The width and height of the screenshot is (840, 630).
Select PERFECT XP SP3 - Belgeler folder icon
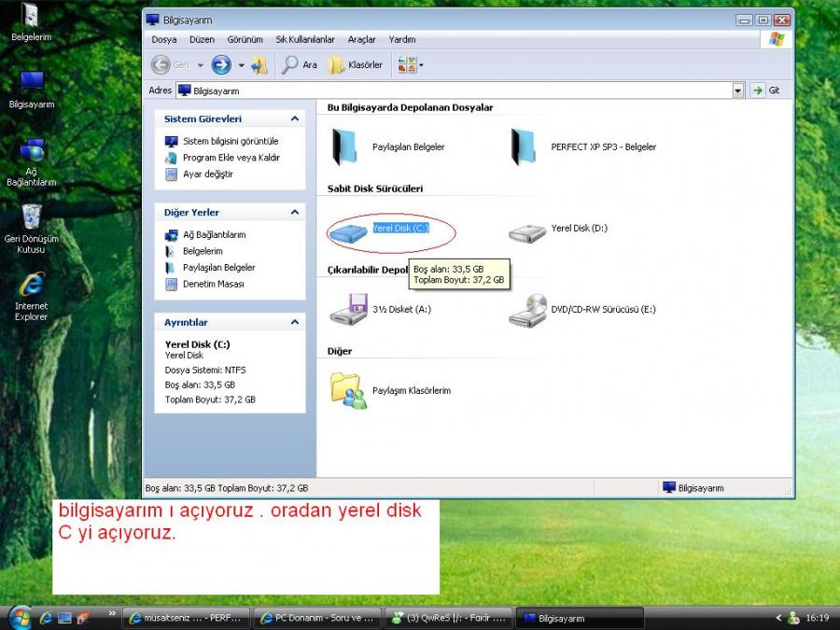[523, 147]
